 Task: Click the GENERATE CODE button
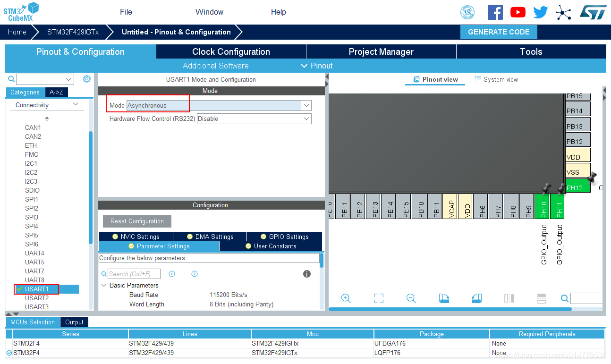(499, 32)
